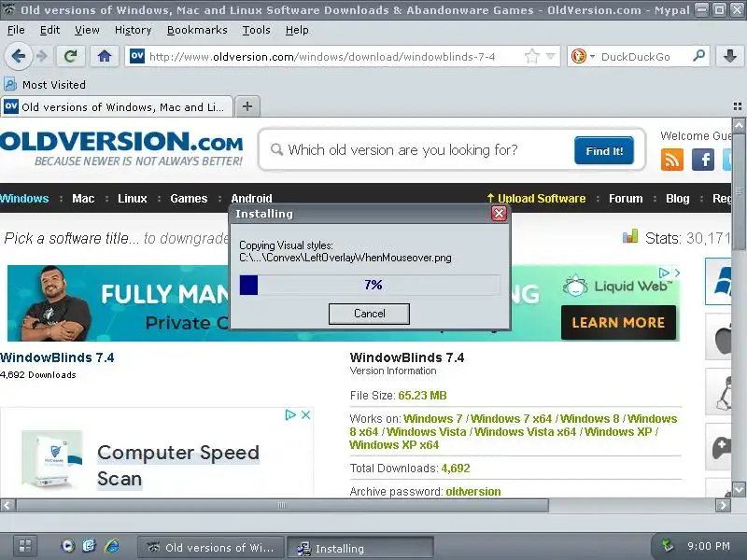Click the vertical scrollbar down arrow
The image size is (747, 560).
pyautogui.click(x=739, y=489)
